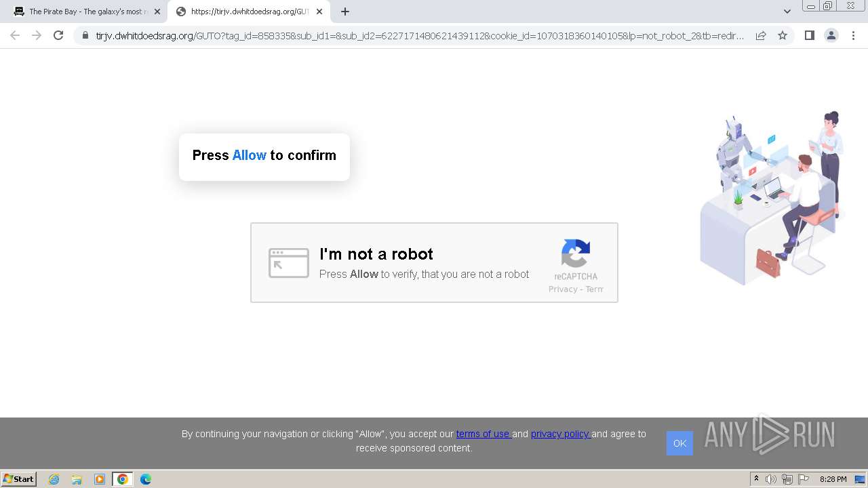Click the robot office illustration
Screen dimensions: 868x488
[773, 197]
